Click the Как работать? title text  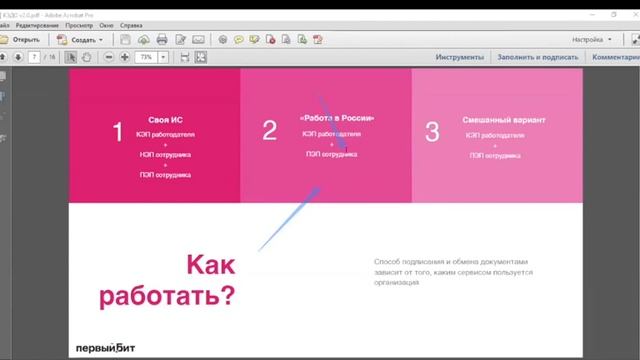[x=167, y=280]
